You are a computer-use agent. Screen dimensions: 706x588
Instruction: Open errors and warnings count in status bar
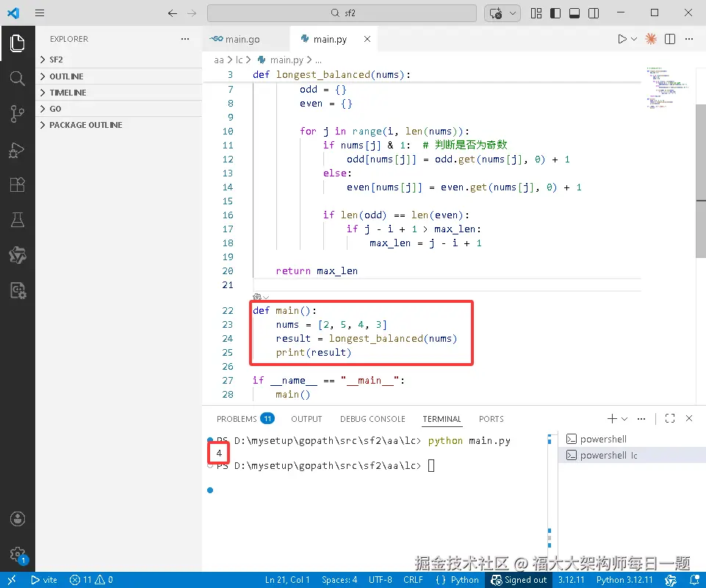click(91, 580)
